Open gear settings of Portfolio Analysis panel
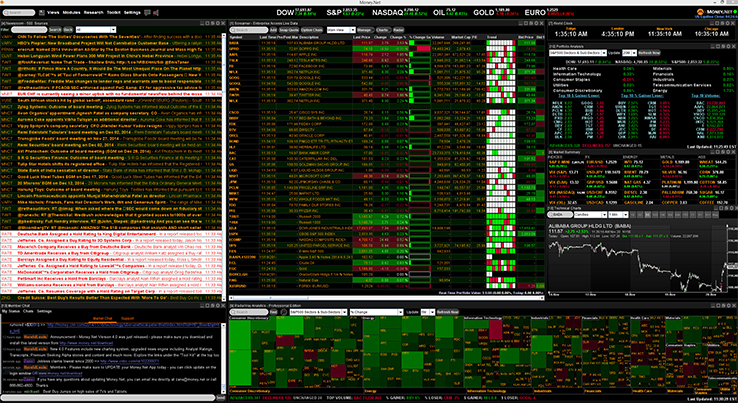 (728, 46)
